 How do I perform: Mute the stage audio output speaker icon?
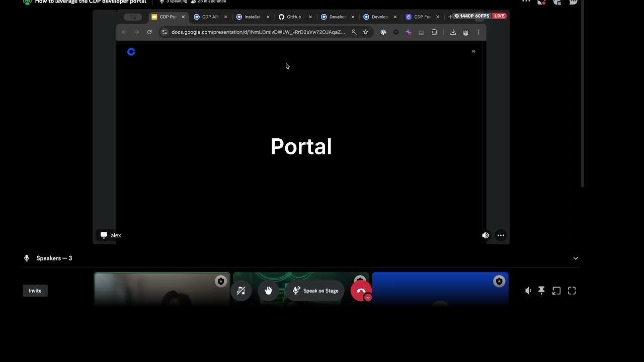(x=528, y=290)
